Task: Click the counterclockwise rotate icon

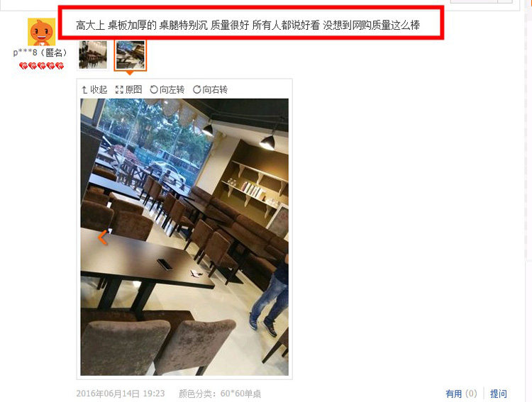Action: 154,89
